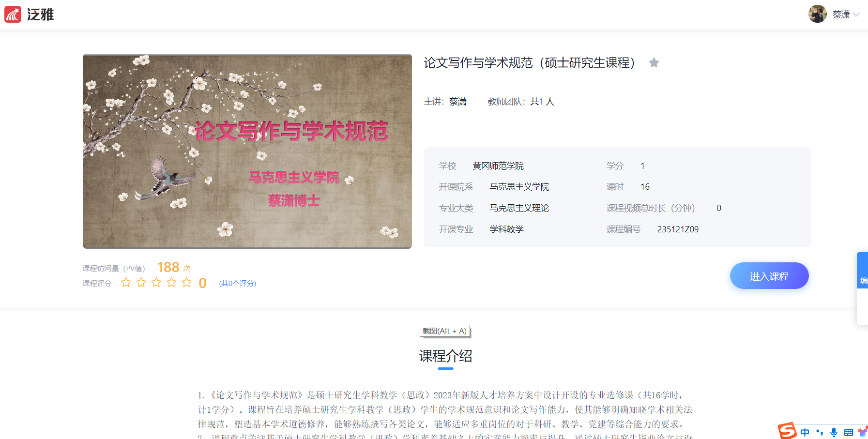Rate the course four stars
Screen dimensions: 868x439
click(x=171, y=282)
